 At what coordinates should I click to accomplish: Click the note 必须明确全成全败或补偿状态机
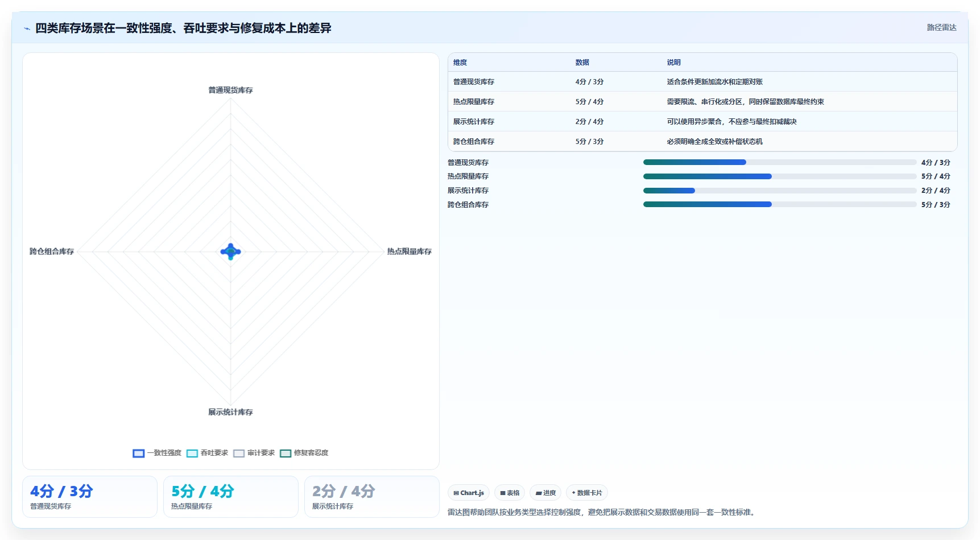(x=714, y=142)
